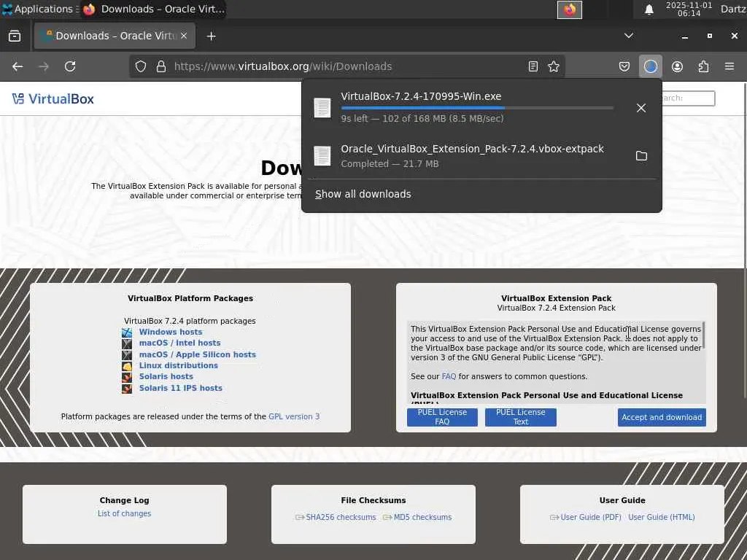Open the Pocket save icon
This screenshot has height=560, width=747.
click(x=624, y=66)
